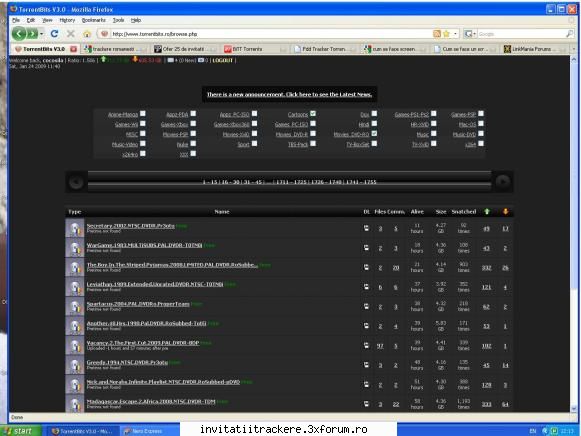Open the Cartoons category link
Image resolution: width=581 pixels, height=436 pixels.
pyautogui.click(x=298, y=114)
